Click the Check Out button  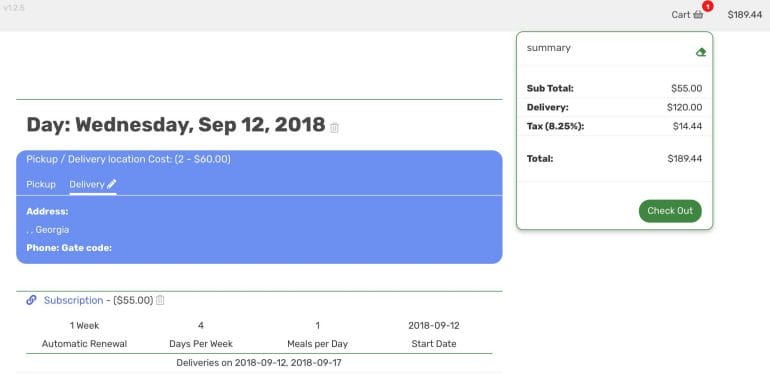(x=670, y=211)
